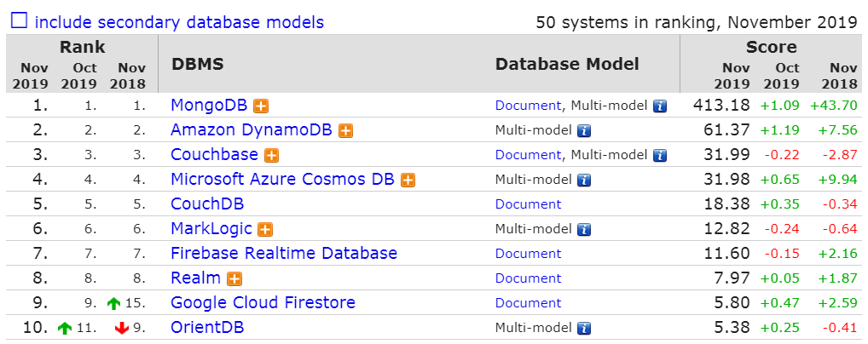Click the +43.70 score change value
The width and height of the screenshot is (868, 344).
[833, 105]
